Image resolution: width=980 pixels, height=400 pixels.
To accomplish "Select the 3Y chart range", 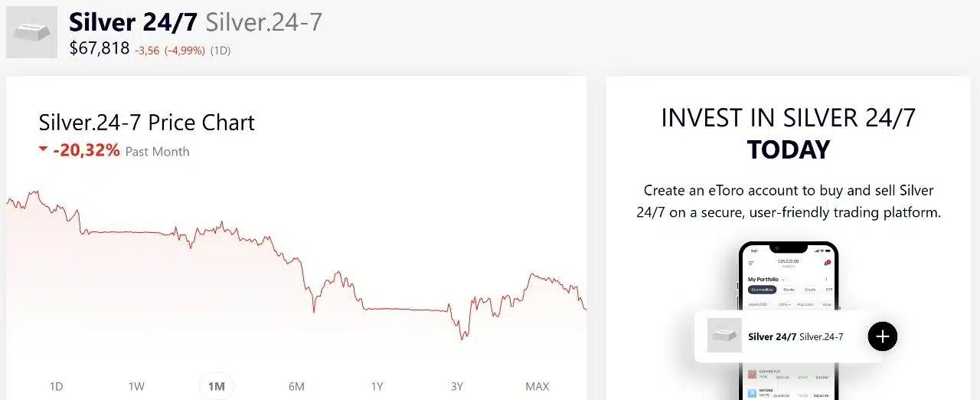I will click(x=457, y=386).
